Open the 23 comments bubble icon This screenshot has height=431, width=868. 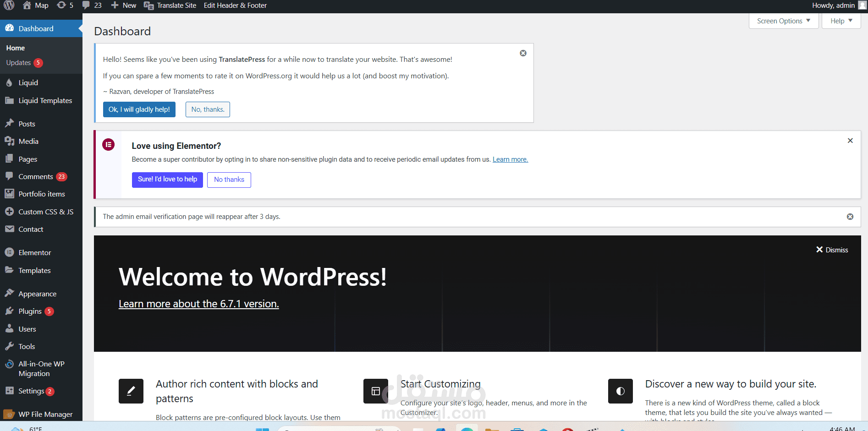[x=86, y=5]
